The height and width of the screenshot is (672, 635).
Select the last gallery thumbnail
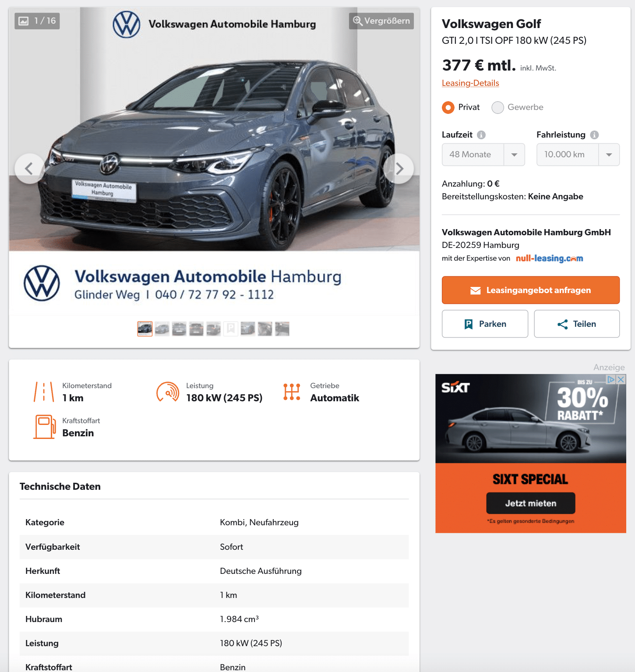click(282, 329)
